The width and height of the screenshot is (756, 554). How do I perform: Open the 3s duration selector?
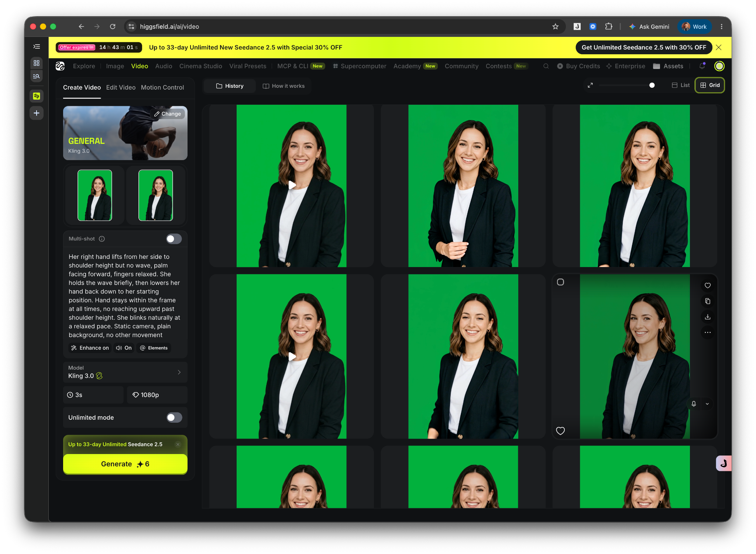pyautogui.click(x=93, y=395)
